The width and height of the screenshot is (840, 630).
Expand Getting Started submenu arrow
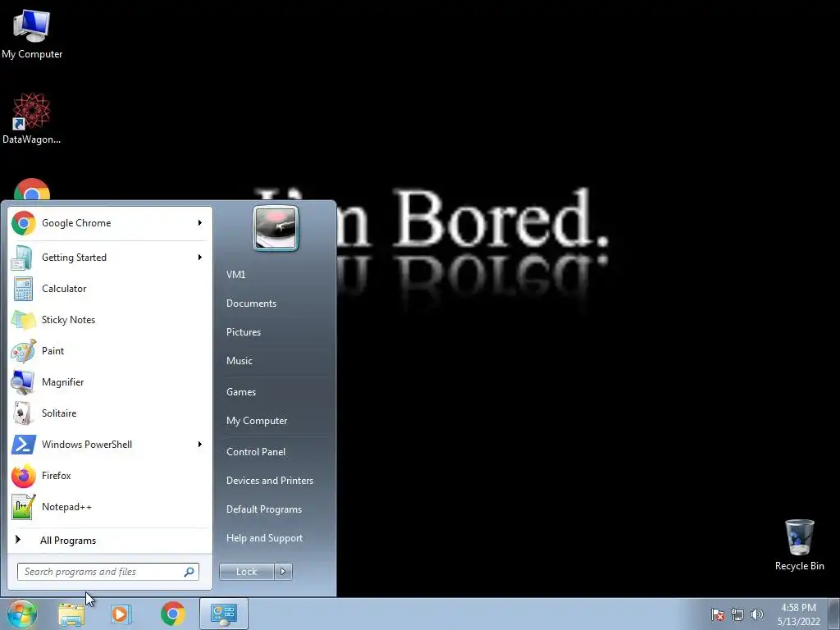tap(200, 257)
